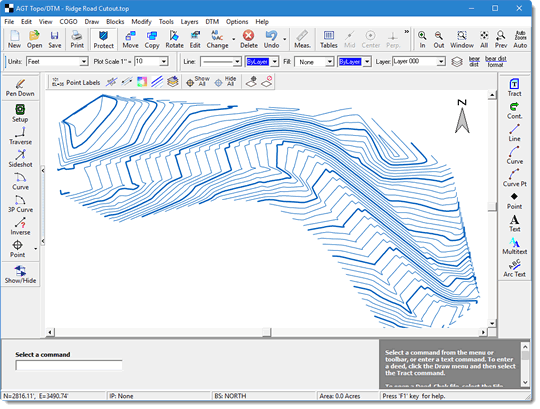Select the Rotate tool
Screen dimensions: 540x409
click(x=174, y=39)
